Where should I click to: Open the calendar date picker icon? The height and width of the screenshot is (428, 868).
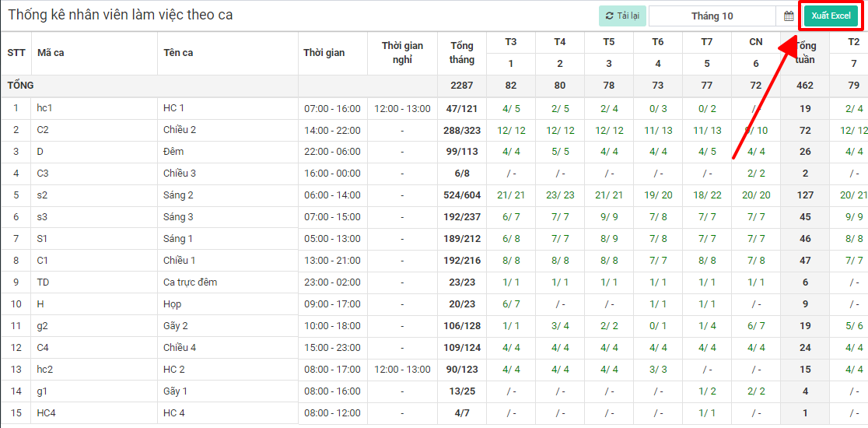point(788,16)
